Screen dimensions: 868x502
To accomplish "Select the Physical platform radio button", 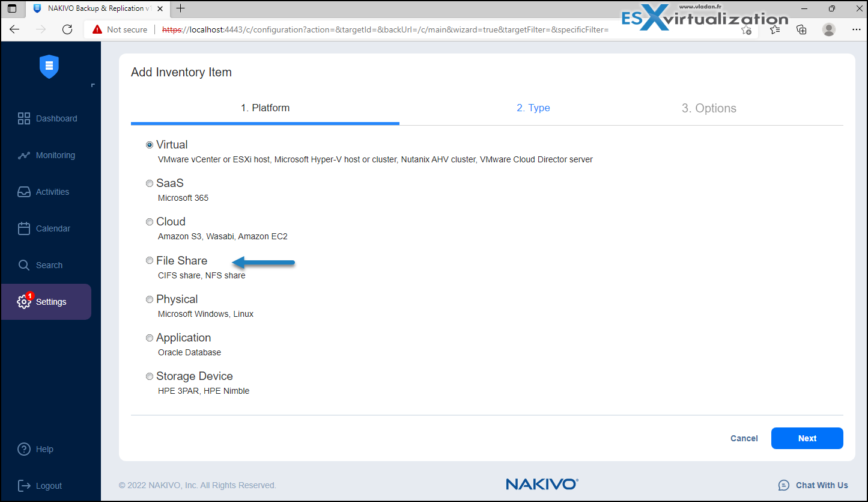I will tap(150, 299).
